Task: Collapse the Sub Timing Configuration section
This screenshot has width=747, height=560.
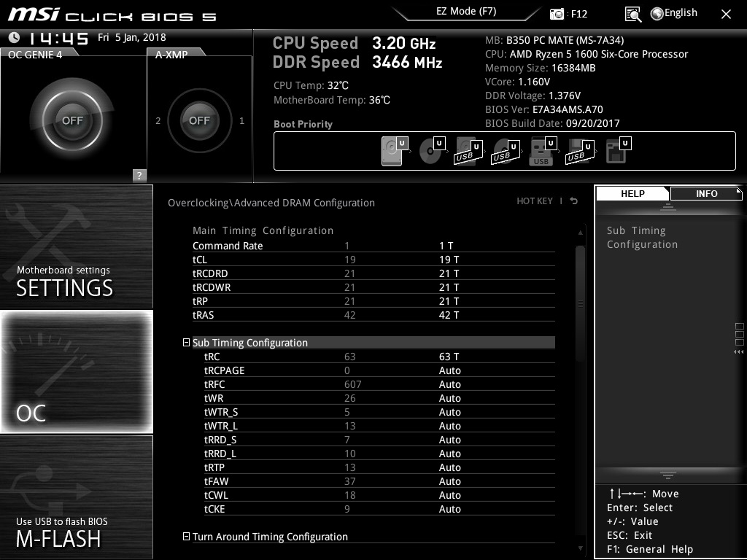Action: click(186, 343)
